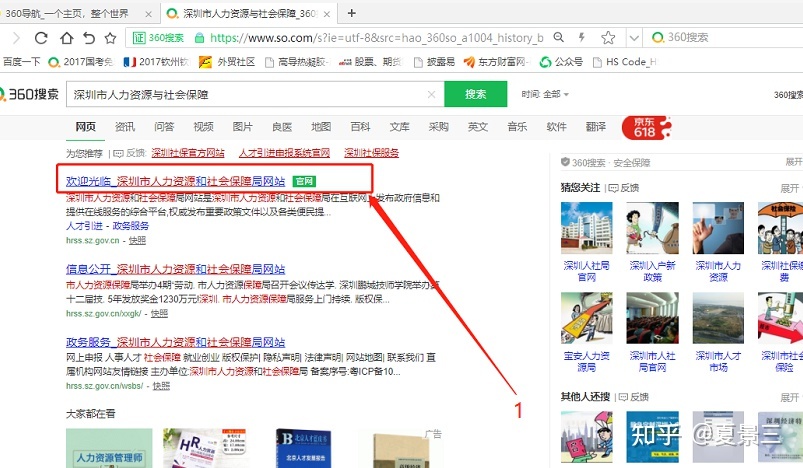Screen dimensions: 803x468
Task: Select the 翻译 search tab
Action: (x=596, y=126)
